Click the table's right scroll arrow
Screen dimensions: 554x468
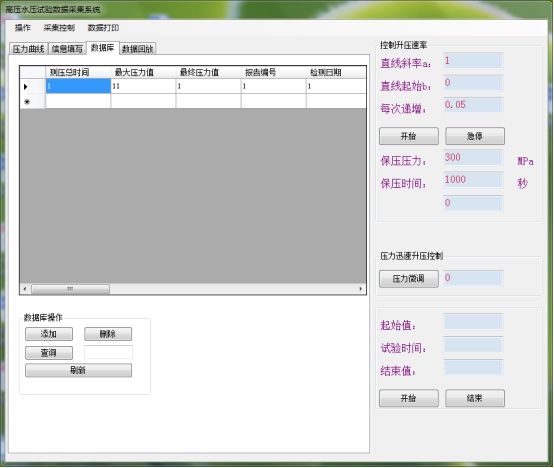(361, 289)
